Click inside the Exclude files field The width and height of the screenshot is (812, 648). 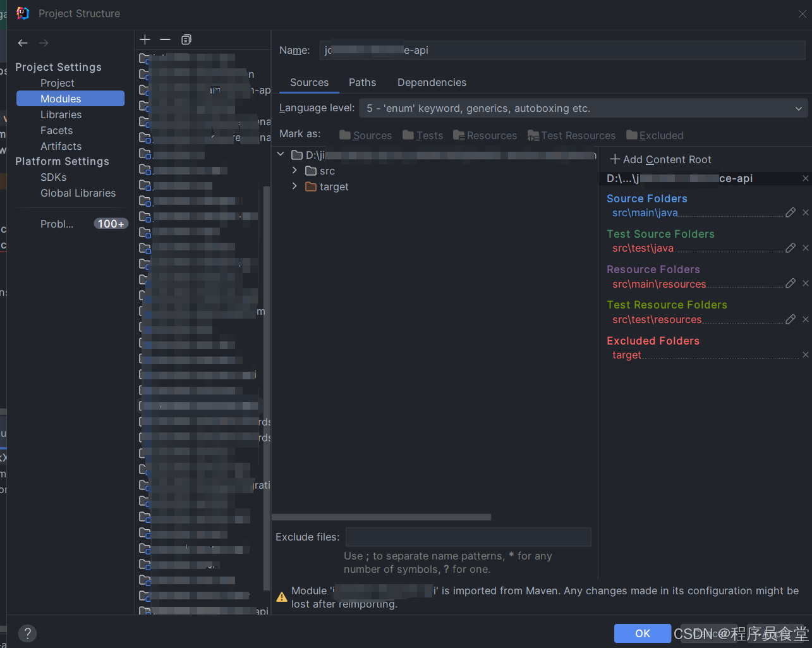(468, 537)
